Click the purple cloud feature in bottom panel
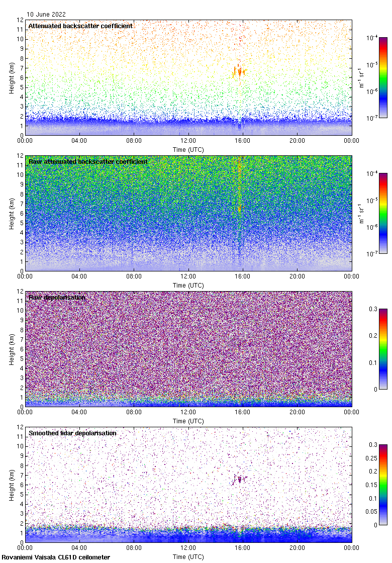This screenshot has height=563, width=392. coord(239,479)
